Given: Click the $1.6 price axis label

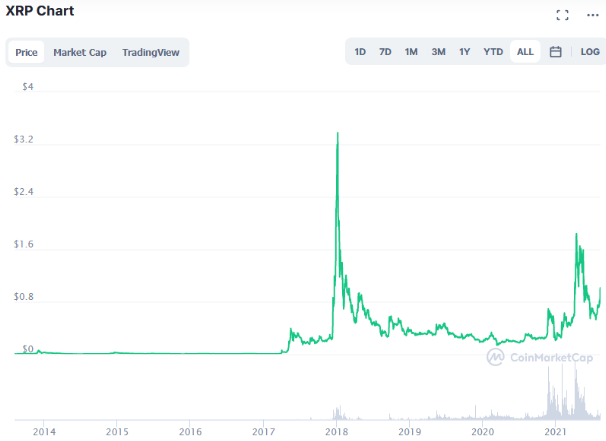Looking at the screenshot, I should [24, 244].
